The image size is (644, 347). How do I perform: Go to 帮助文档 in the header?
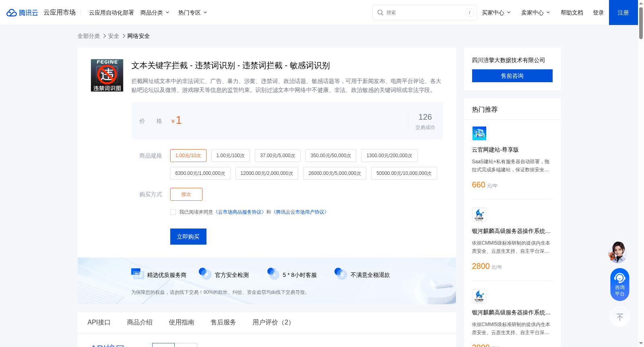(x=572, y=12)
